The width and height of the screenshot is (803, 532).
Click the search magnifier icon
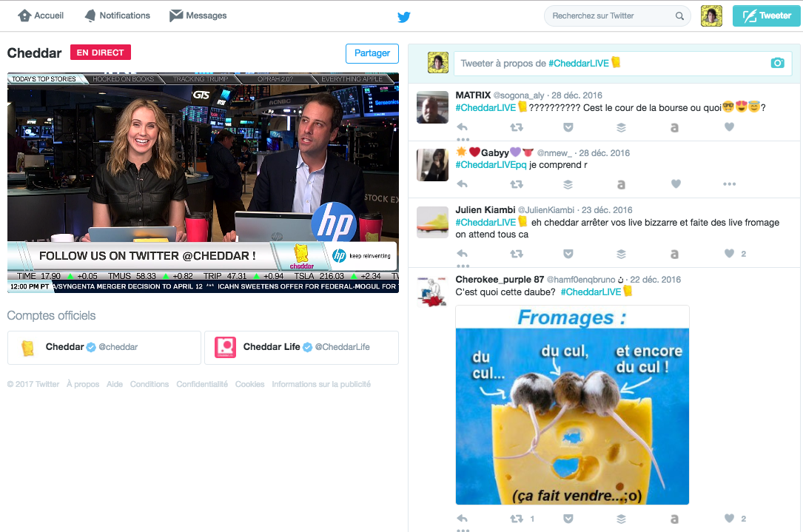[679, 16]
